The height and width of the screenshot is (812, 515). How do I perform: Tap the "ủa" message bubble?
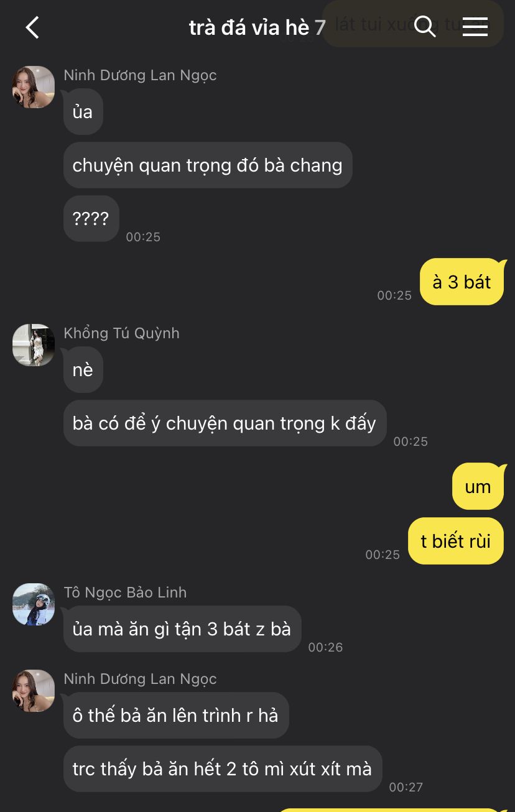(x=83, y=112)
